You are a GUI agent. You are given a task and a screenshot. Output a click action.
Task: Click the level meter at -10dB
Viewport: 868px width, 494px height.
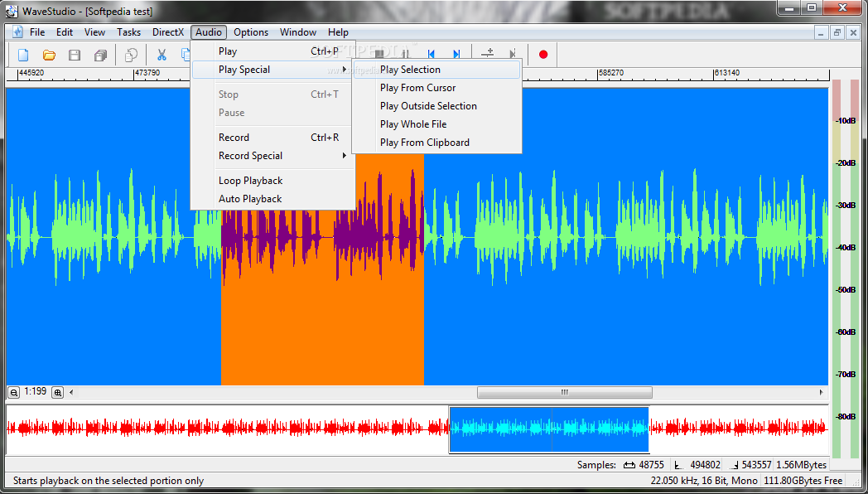tap(845, 121)
